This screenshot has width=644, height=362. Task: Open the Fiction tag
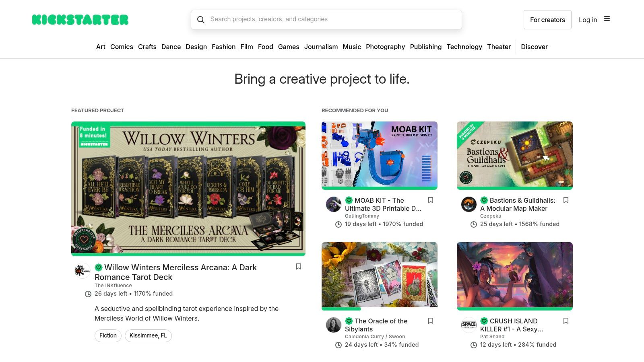[107, 335]
